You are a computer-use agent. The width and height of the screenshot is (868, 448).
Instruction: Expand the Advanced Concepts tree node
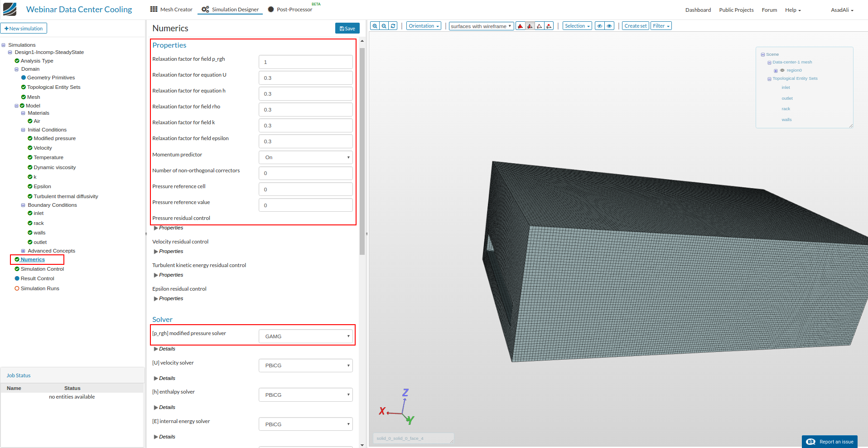coord(23,250)
